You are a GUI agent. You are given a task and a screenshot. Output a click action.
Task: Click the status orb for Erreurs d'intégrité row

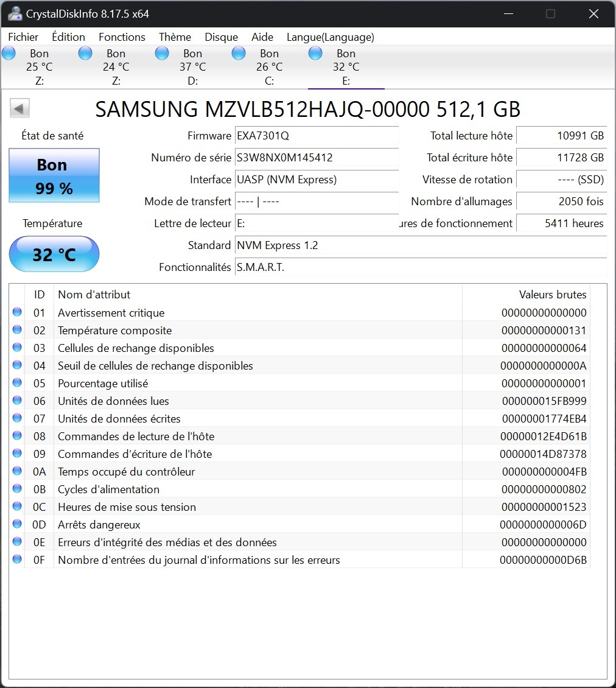click(17, 541)
